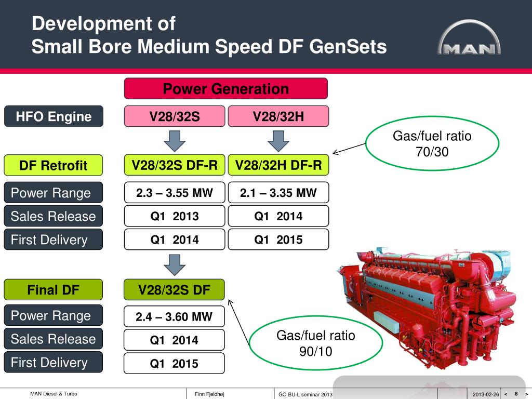Select the Sales Release label under DF Retrofit

(54, 216)
